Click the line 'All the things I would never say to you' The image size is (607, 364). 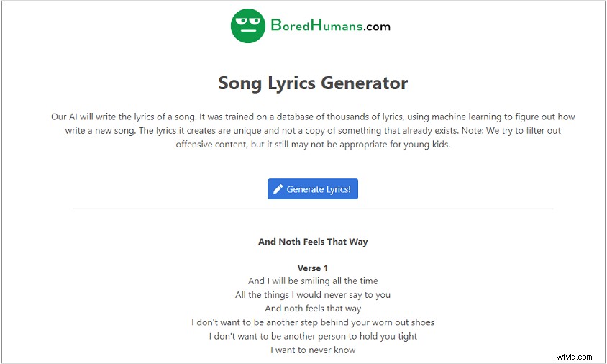(x=313, y=295)
